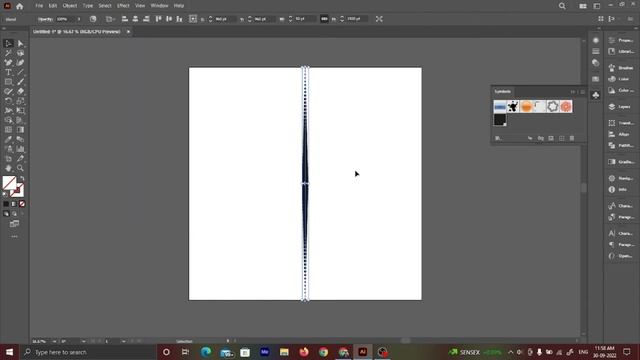
Task: Click the Search icon at the top right
Action: 562,6
